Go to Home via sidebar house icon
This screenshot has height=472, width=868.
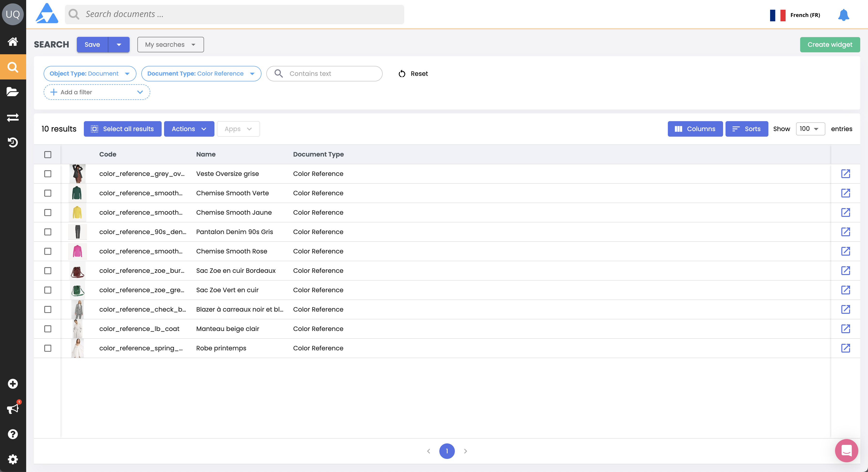tap(13, 41)
